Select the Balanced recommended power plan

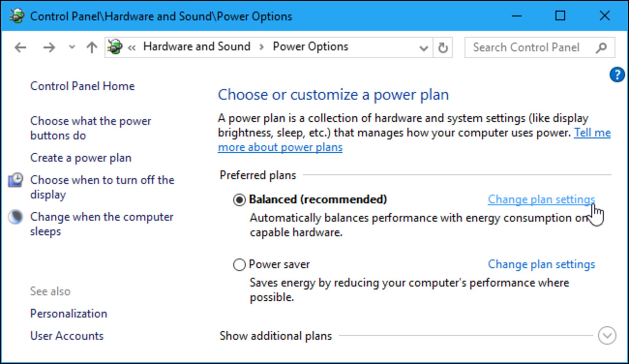pos(239,199)
